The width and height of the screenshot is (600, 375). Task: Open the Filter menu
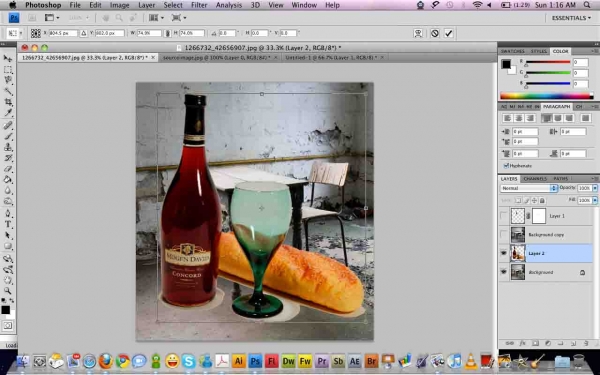click(199, 5)
